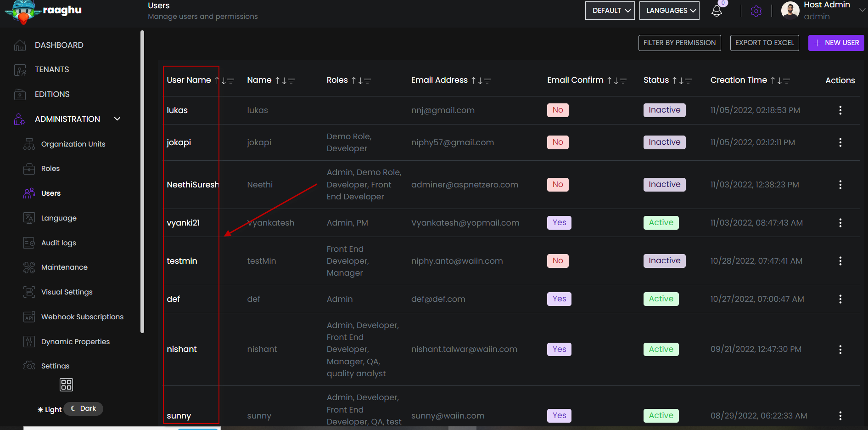The image size is (868, 430).
Task: Collapse the ADMINISTRATION section chevron
Action: [117, 119]
